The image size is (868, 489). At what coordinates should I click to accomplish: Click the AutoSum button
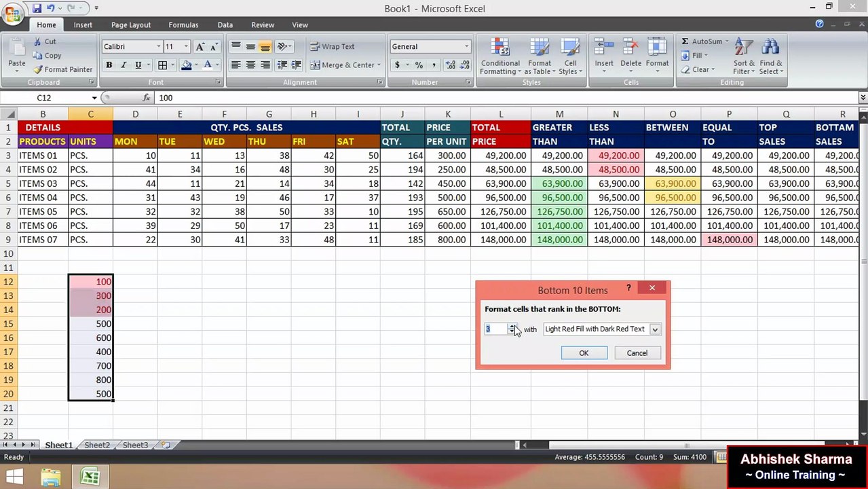704,41
